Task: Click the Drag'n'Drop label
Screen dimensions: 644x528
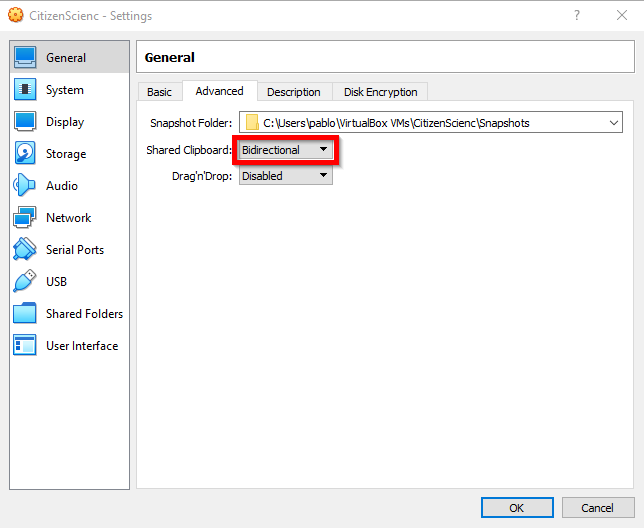Action: pyautogui.click(x=202, y=176)
